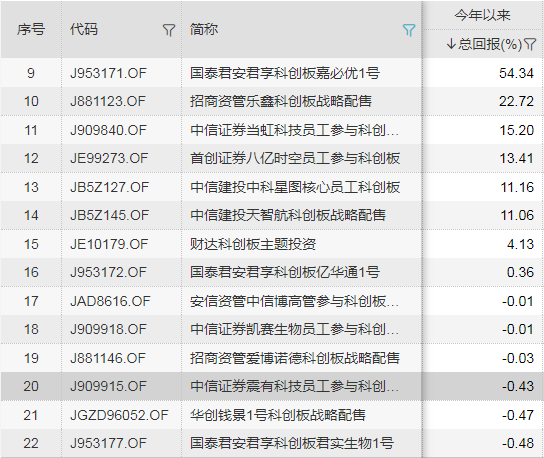This screenshot has height=458, width=544.
Task: Open fund 安信资管中信博高管参与科创板…
Action: point(294,301)
